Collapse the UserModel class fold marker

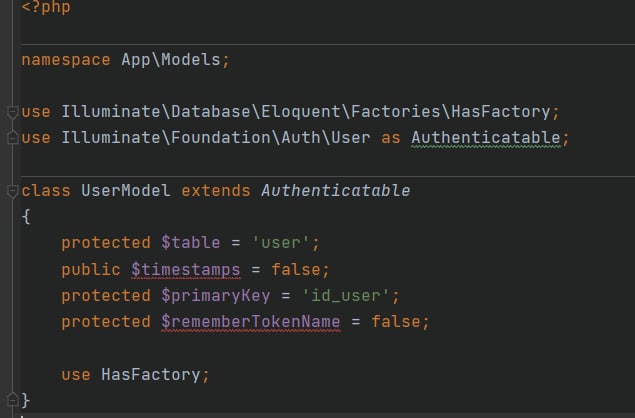coord(13,191)
